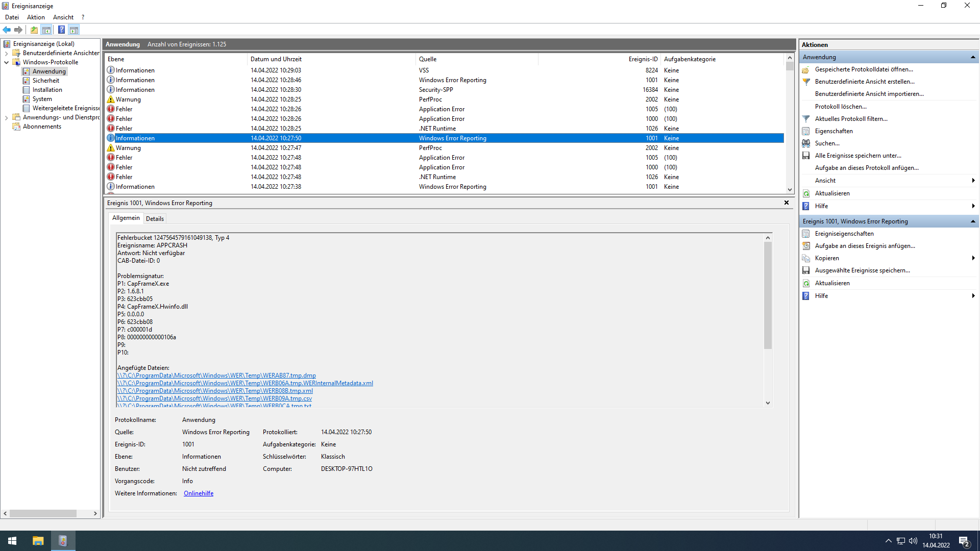The image size is (980, 551).
Task: Navigate back using the blue arrow
Action: tap(7, 30)
